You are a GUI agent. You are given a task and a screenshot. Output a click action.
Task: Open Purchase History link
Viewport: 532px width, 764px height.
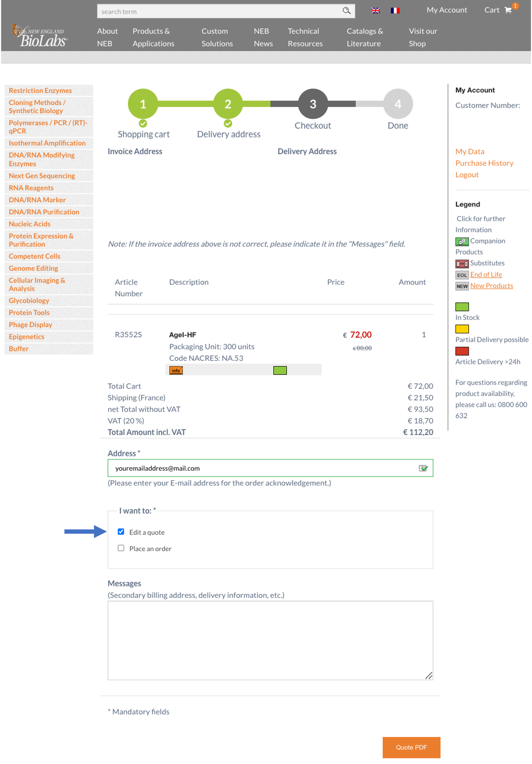(x=484, y=163)
